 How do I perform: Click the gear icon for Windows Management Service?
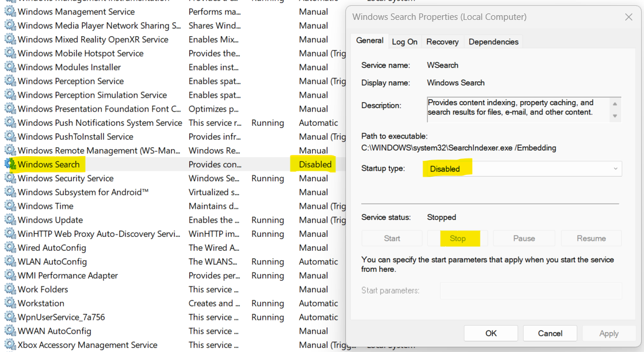point(11,12)
